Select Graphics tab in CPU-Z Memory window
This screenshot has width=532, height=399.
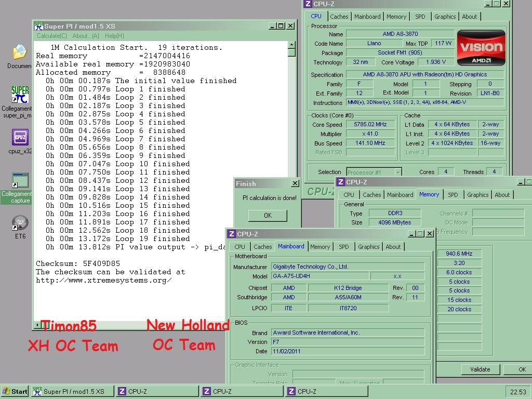point(478,195)
